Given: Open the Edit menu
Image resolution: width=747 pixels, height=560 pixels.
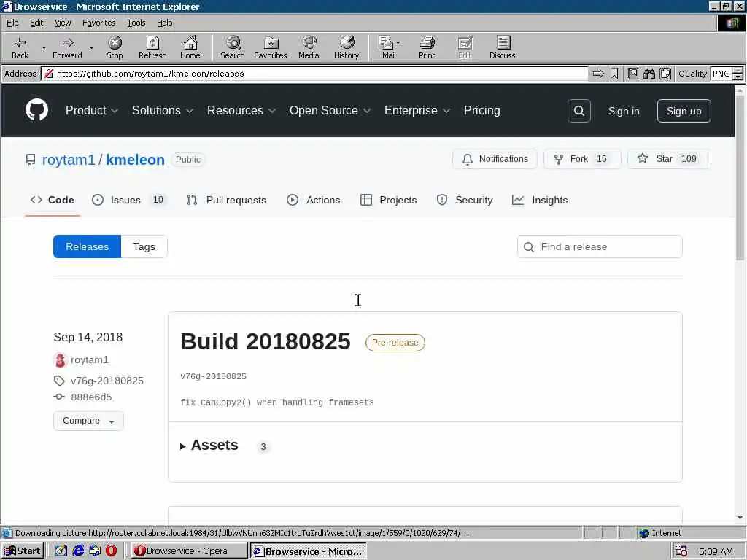Looking at the screenshot, I should (x=36, y=23).
